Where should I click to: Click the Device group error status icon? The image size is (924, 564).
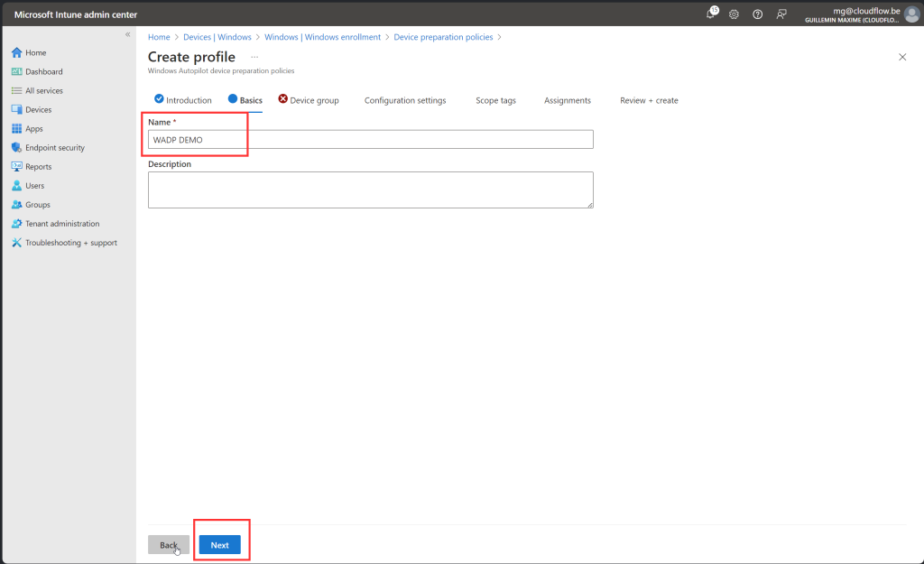coord(282,98)
